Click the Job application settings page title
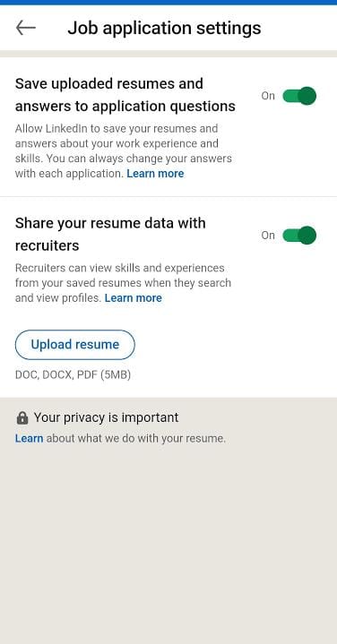Image resolution: width=337 pixels, height=644 pixels. (x=164, y=28)
